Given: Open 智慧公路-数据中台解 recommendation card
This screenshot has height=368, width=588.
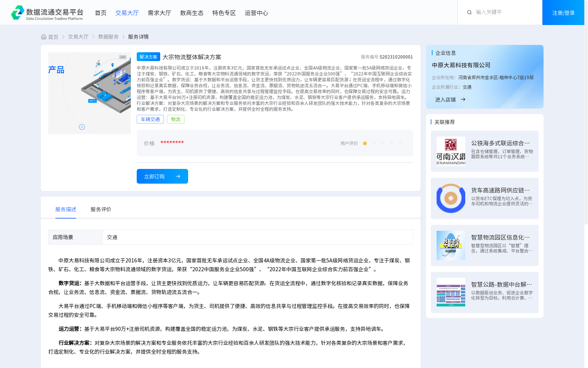Looking at the screenshot, I should (x=485, y=293).
